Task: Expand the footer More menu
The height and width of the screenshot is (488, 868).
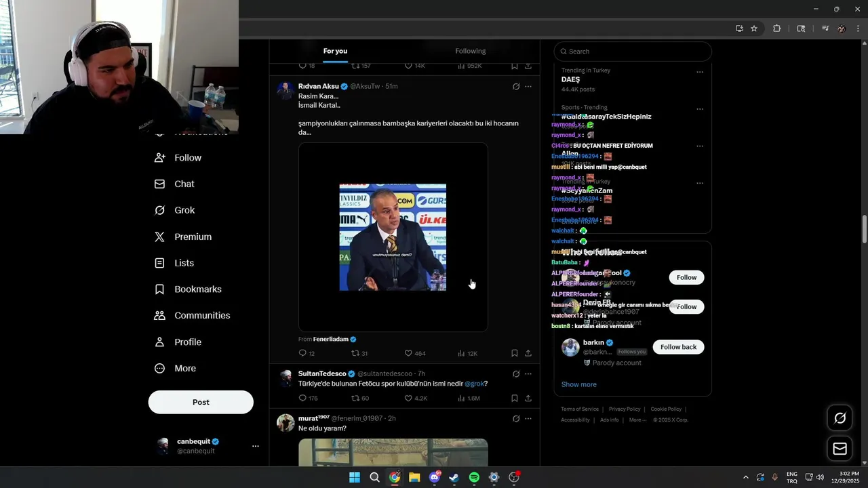Action: pyautogui.click(x=637, y=420)
